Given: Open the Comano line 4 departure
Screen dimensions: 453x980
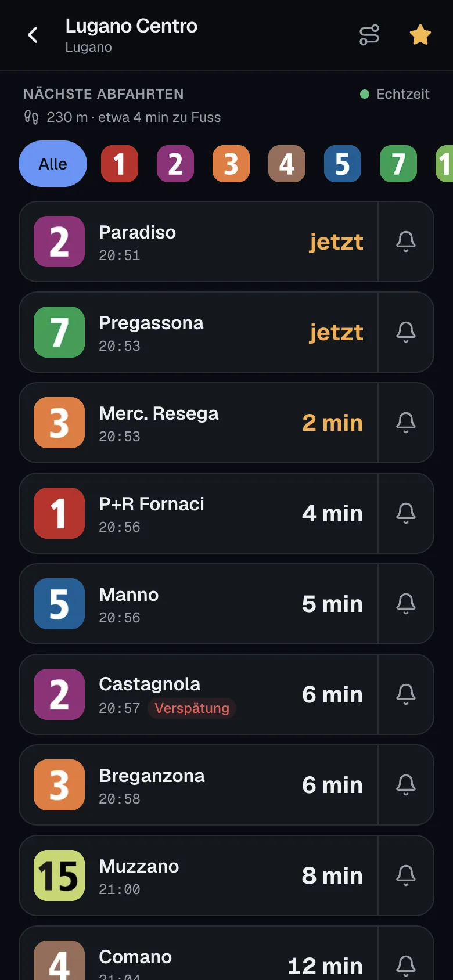Looking at the screenshot, I should tap(199, 953).
